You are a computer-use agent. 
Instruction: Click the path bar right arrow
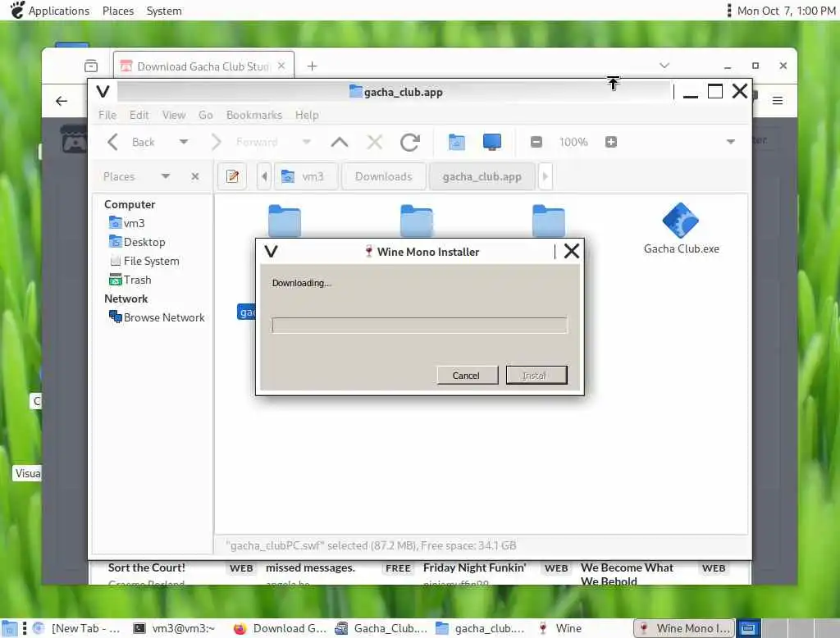tap(545, 176)
